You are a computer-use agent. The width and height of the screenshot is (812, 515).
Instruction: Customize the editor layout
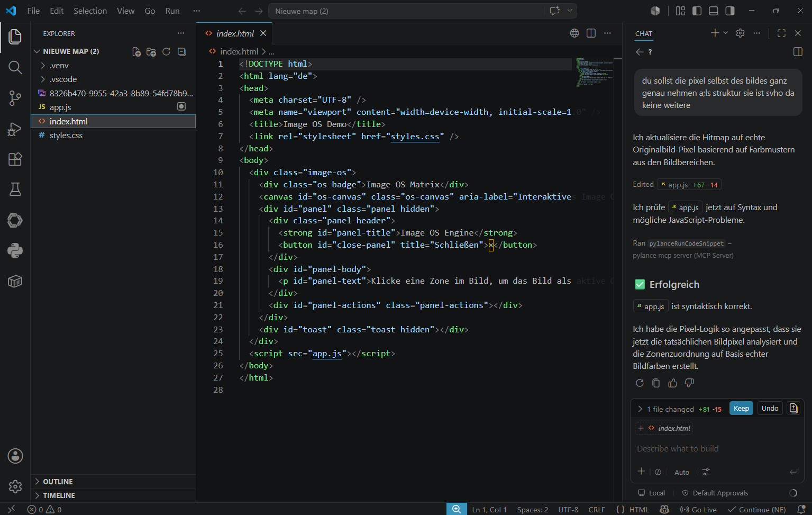pyautogui.click(x=680, y=11)
